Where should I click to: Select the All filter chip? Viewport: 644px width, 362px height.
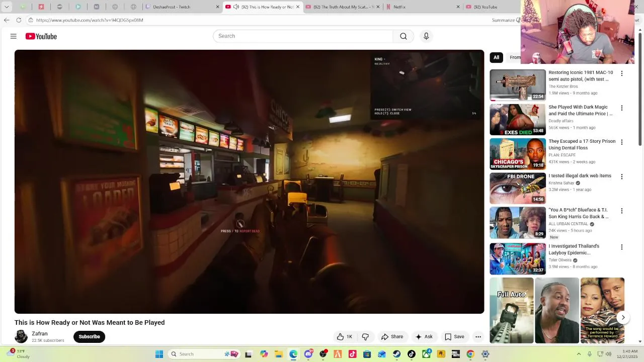click(496, 57)
